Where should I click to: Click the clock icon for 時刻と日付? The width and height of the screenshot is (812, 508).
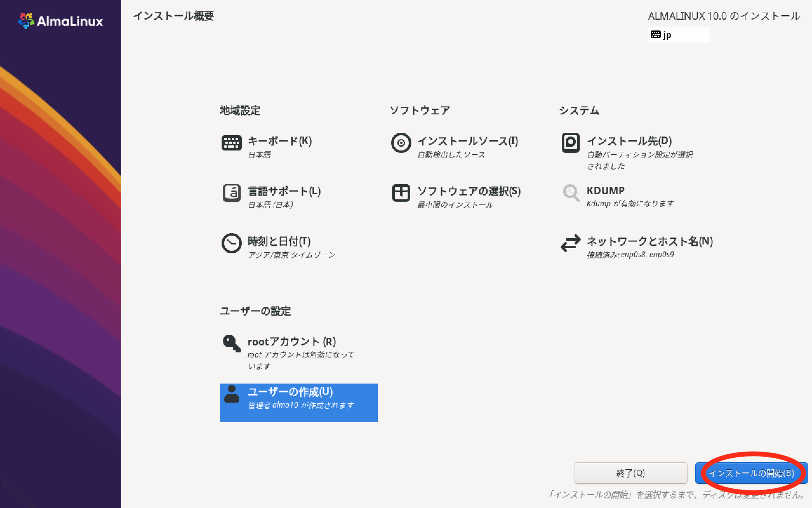click(231, 243)
